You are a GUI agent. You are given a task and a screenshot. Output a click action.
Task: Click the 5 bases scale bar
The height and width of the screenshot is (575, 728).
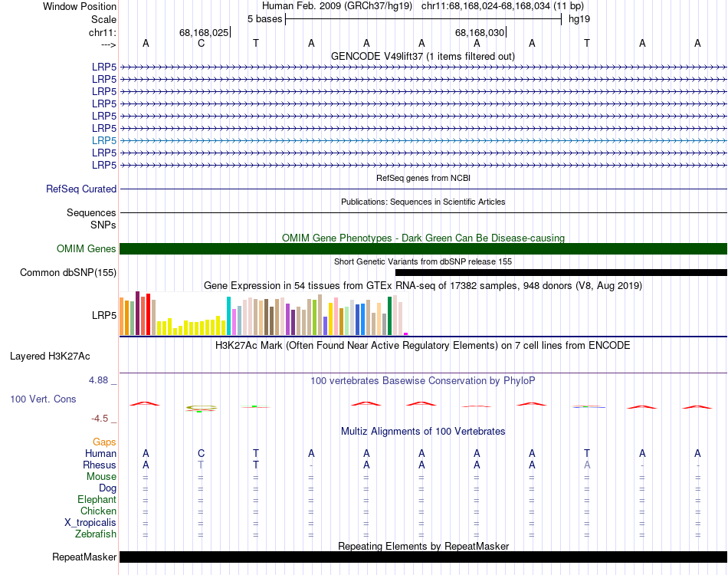click(423, 18)
